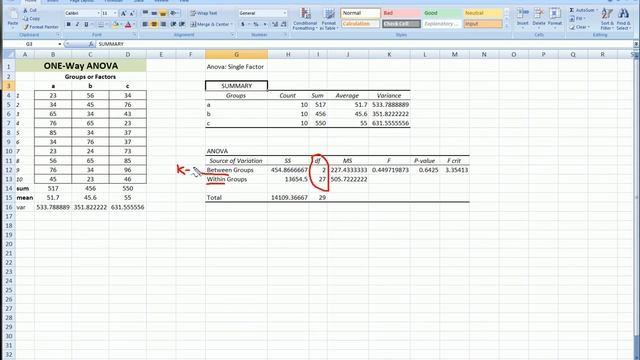Click the Select All corner button

(x=9, y=54)
